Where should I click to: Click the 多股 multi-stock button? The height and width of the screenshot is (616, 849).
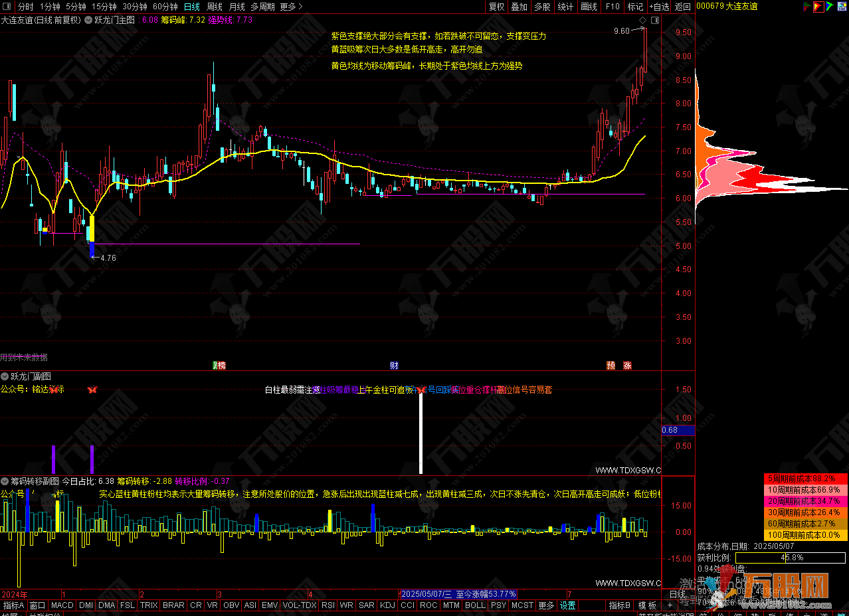[x=542, y=7]
